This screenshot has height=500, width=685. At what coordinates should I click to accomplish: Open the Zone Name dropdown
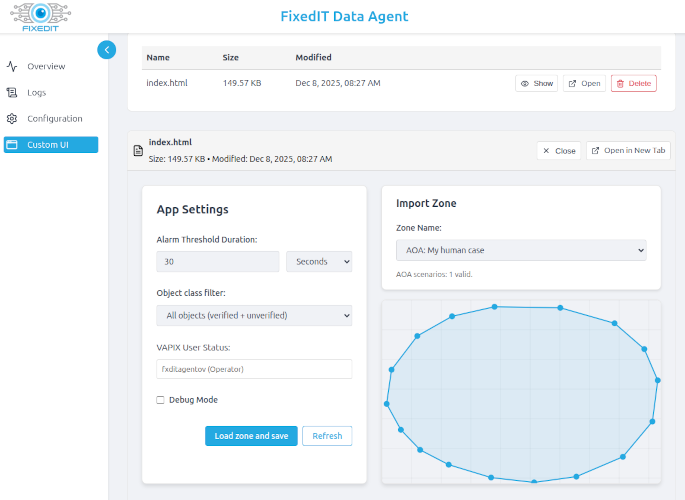pyautogui.click(x=521, y=250)
